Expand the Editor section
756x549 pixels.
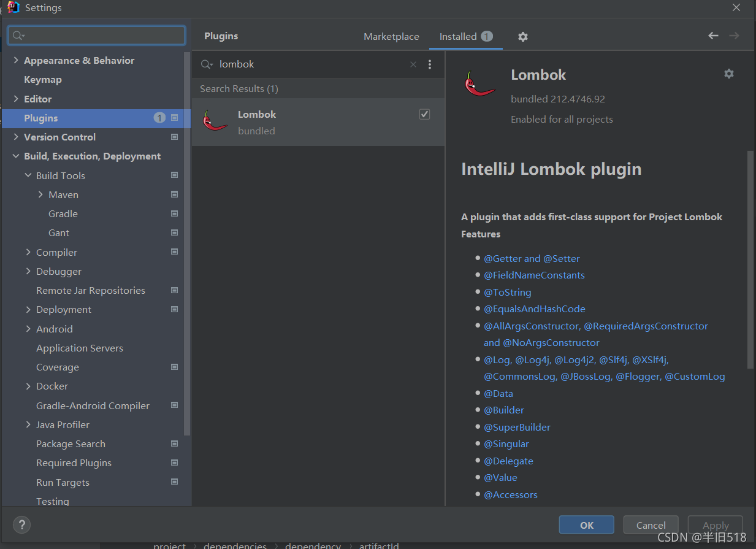pos(16,99)
